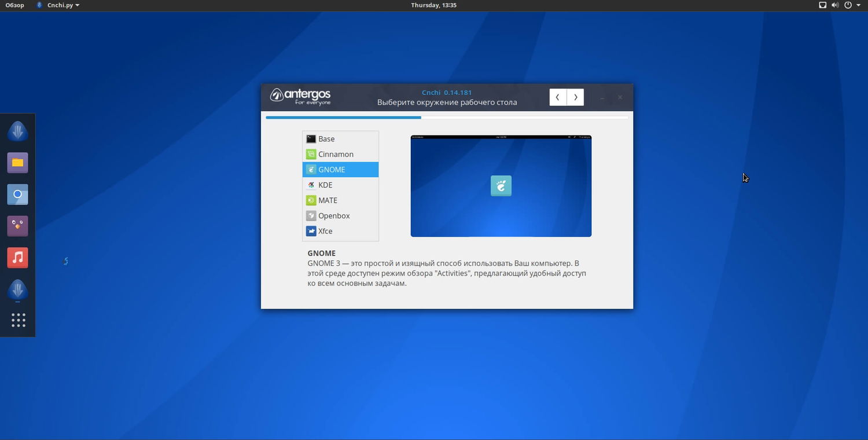Close the Cnchi installer window
The image size is (868, 440).
pos(620,97)
